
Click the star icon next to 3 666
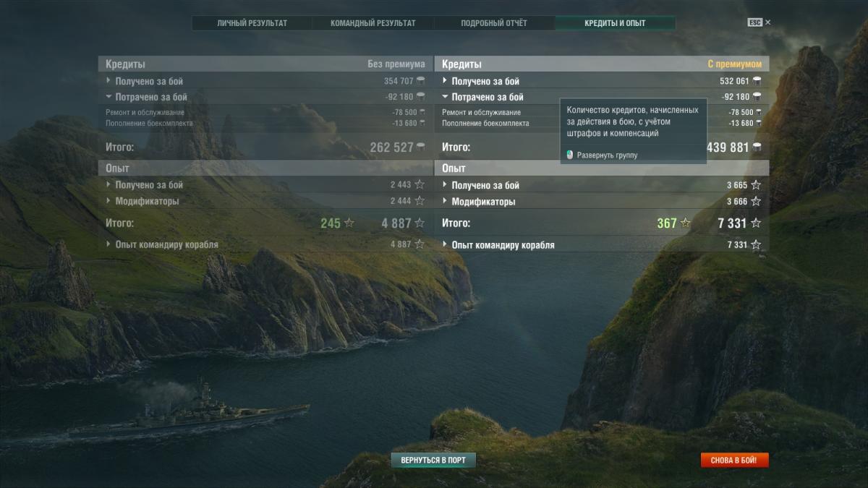(756, 201)
